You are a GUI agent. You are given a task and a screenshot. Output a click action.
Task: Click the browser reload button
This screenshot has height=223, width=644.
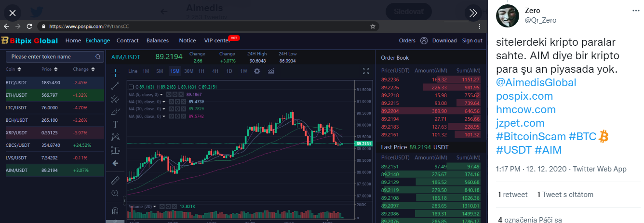(29, 26)
